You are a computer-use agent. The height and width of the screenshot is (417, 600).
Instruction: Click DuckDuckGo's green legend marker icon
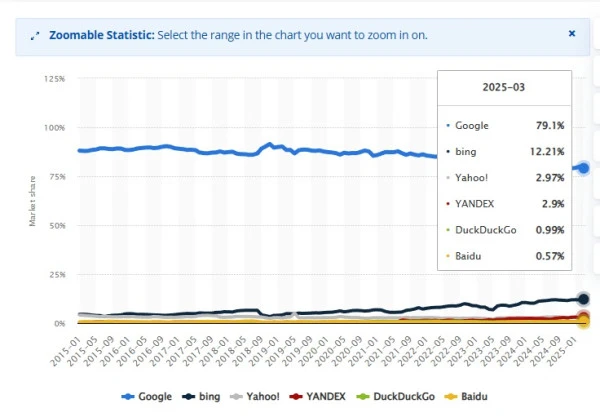(x=363, y=397)
